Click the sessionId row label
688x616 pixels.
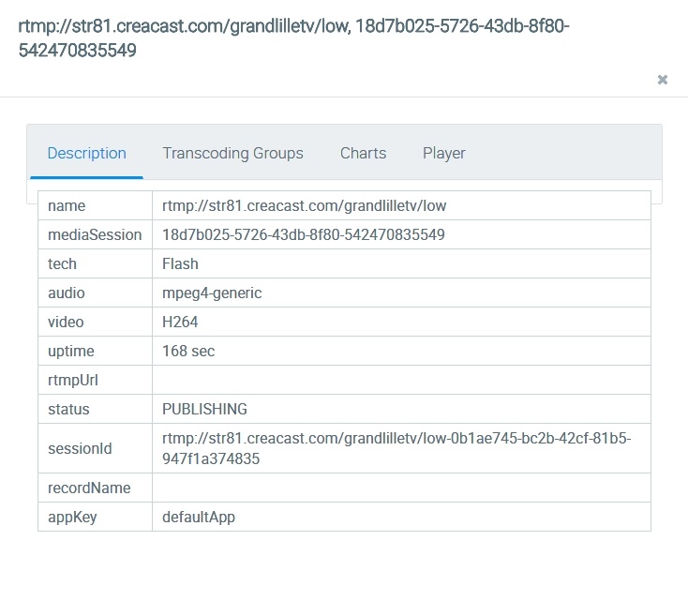(80, 448)
